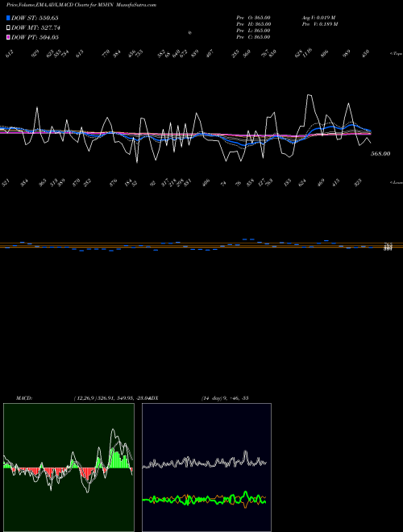Click the 'MACD:' panel heading
The image size is (403, 532).
point(24,398)
